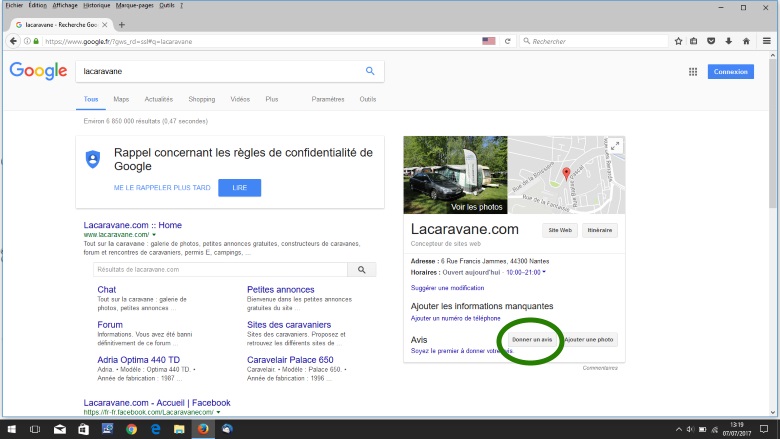Open the Fichier menu
The height and width of the screenshot is (439, 780).
(x=14, y=5)
